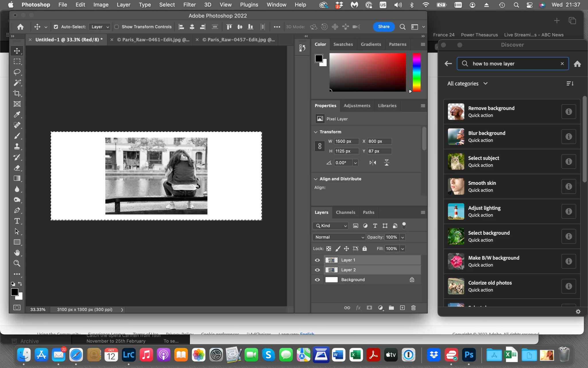Viewport: 588px width, 368px height.
Task: Disable the Auto-Select checkbox
Action: [x=56, y=27]
